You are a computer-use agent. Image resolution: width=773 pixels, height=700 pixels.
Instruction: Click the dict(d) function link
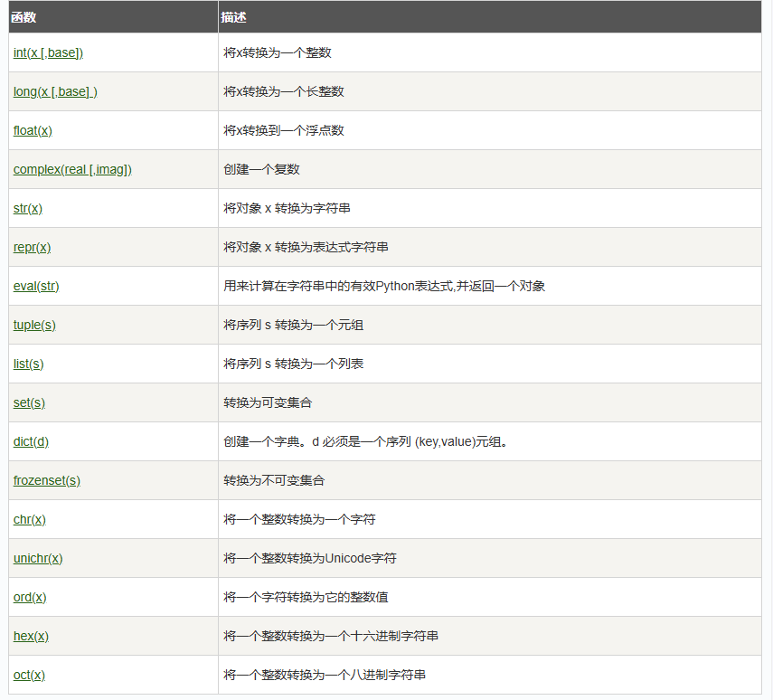coord(31,442)
